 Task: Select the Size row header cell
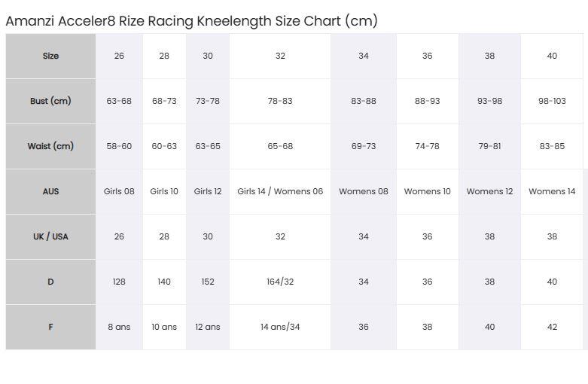[x=50, y=56]
